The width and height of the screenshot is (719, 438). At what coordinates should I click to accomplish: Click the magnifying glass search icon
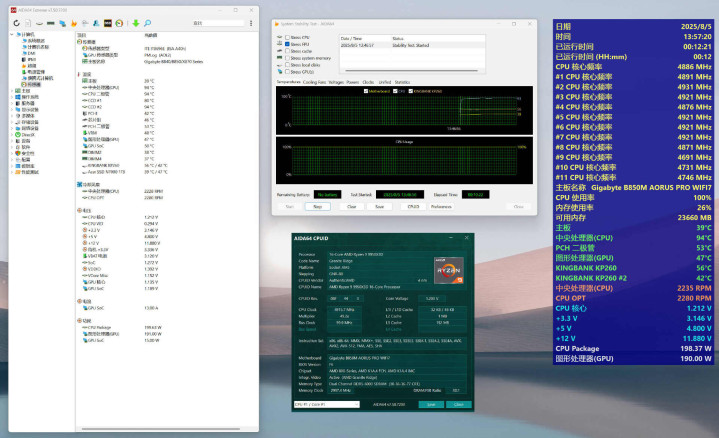coord(148,23)
